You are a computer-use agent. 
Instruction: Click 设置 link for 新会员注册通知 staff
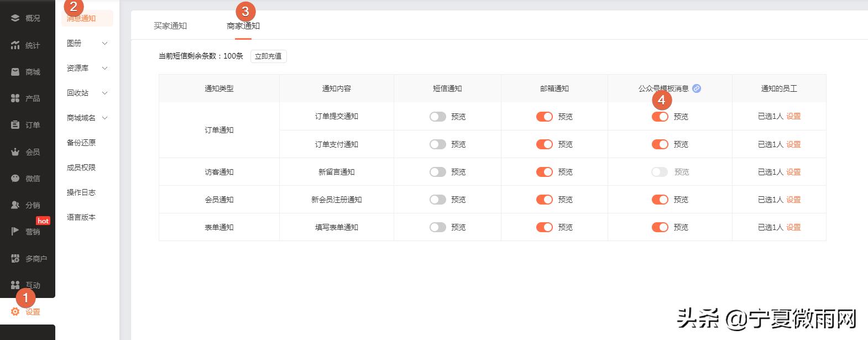[x=793, y=200]
